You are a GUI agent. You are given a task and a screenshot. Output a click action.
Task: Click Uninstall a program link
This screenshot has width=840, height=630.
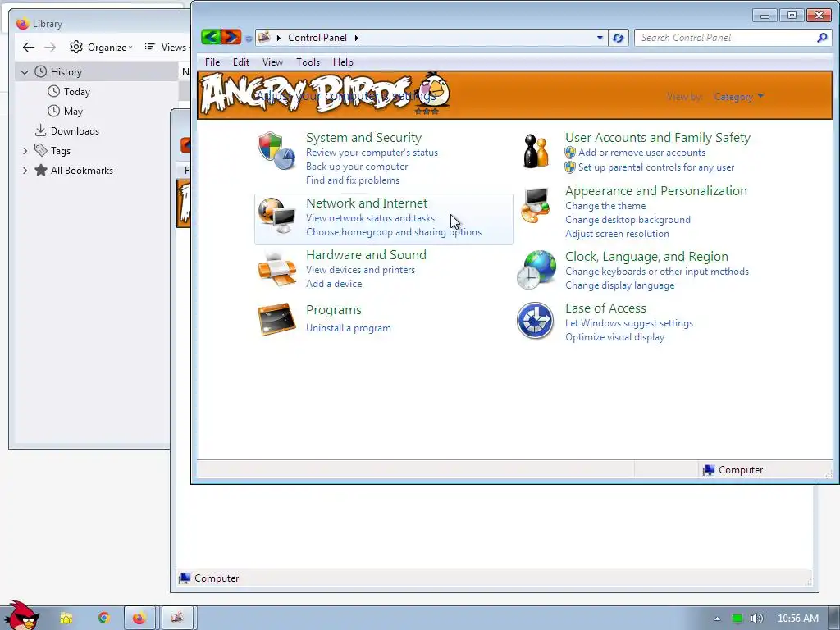pyautogui.click(x=348, y=328)
